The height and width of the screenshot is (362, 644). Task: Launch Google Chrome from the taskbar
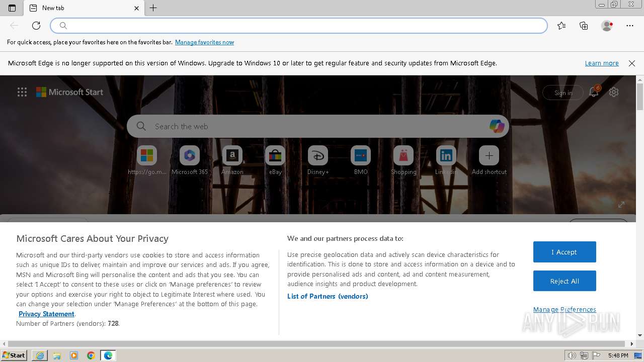pos(91,355)
